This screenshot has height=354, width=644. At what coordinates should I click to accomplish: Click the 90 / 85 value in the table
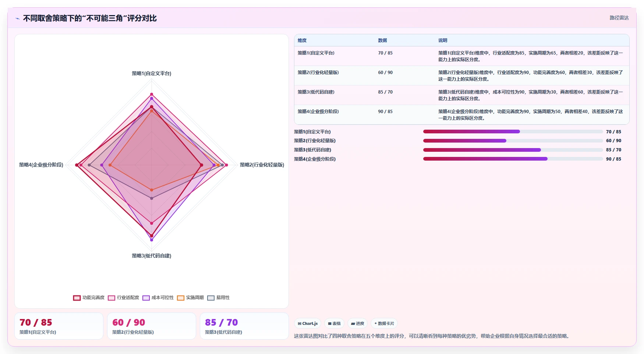(385, 112)
